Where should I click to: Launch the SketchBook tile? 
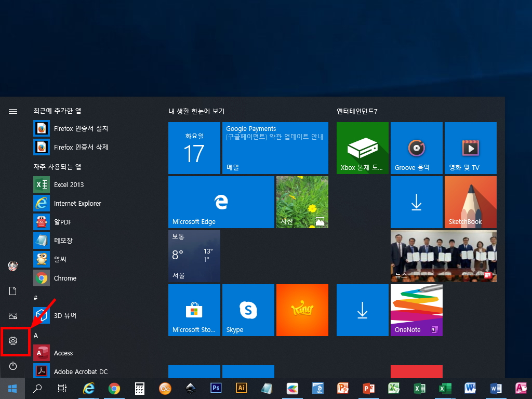pos(471,202)
